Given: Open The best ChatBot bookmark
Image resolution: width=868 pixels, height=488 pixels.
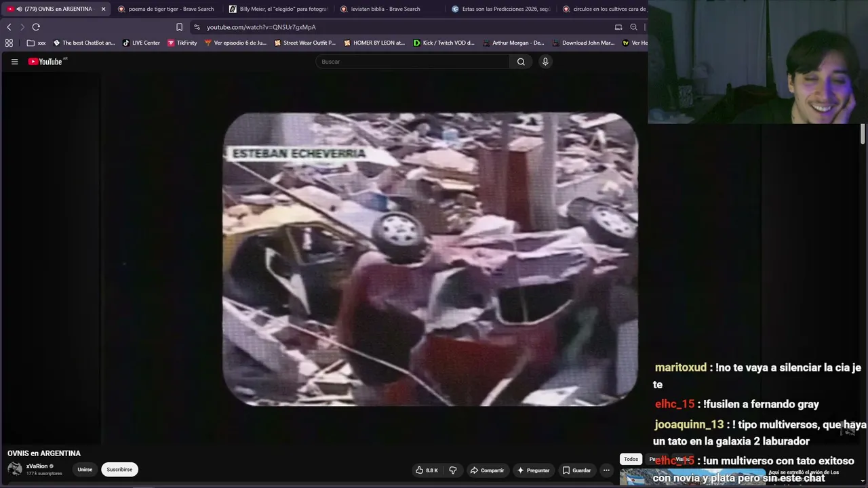Looking at the screenshot, I should pyautogui.click(x=85, y=43).
